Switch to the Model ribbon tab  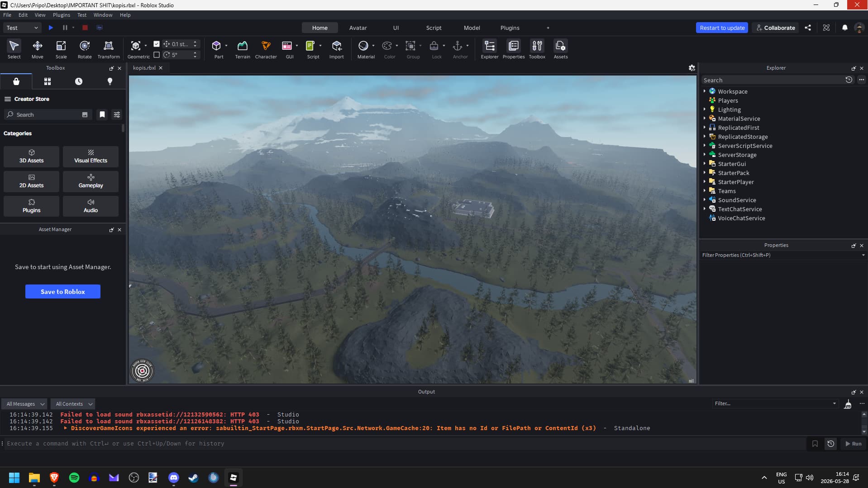click(x=472, y=28)
